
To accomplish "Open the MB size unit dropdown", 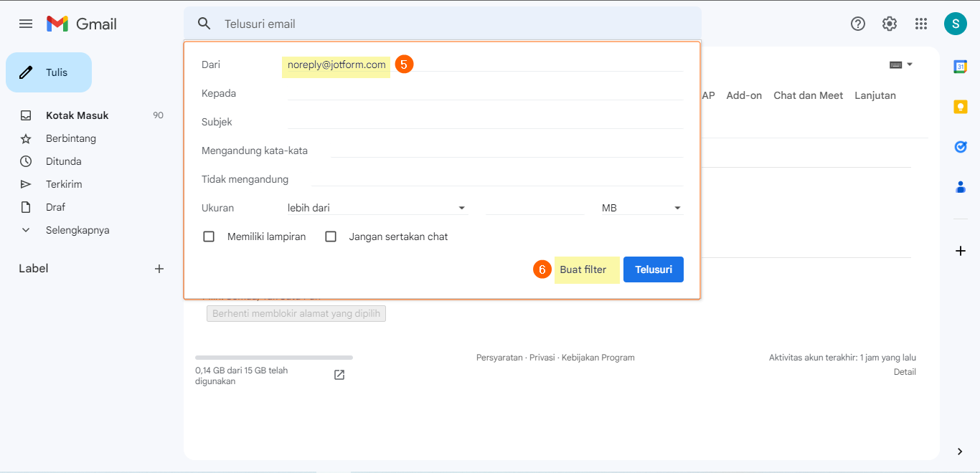I will click(641, 208).
